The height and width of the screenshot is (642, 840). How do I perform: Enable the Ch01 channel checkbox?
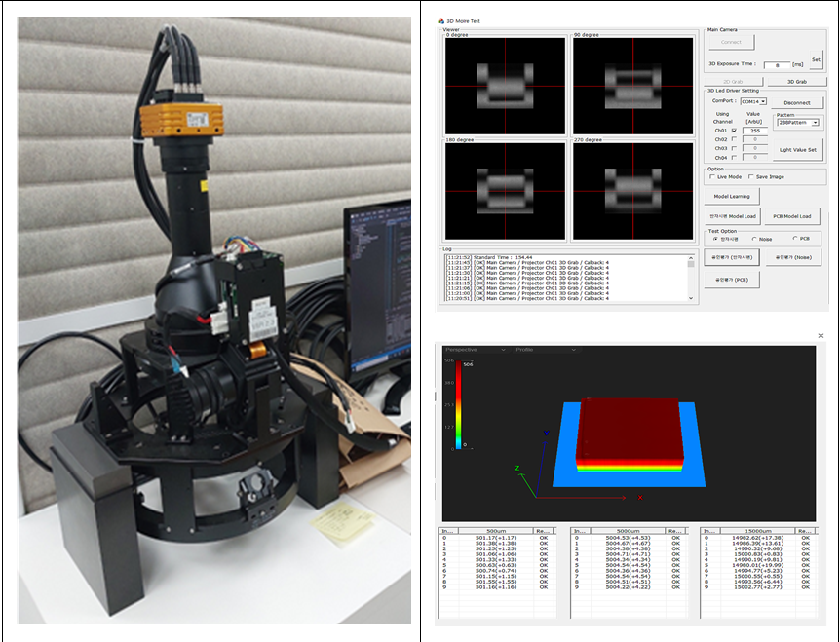point(734,130)
